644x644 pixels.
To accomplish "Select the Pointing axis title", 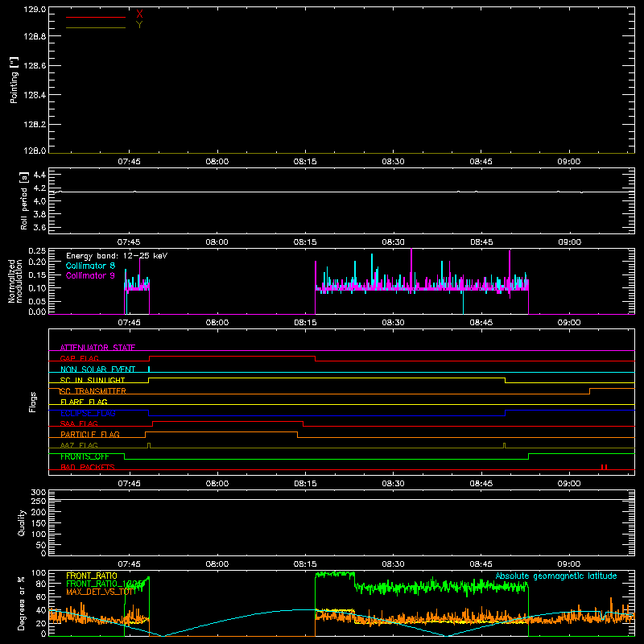I will tap(14, 80).
